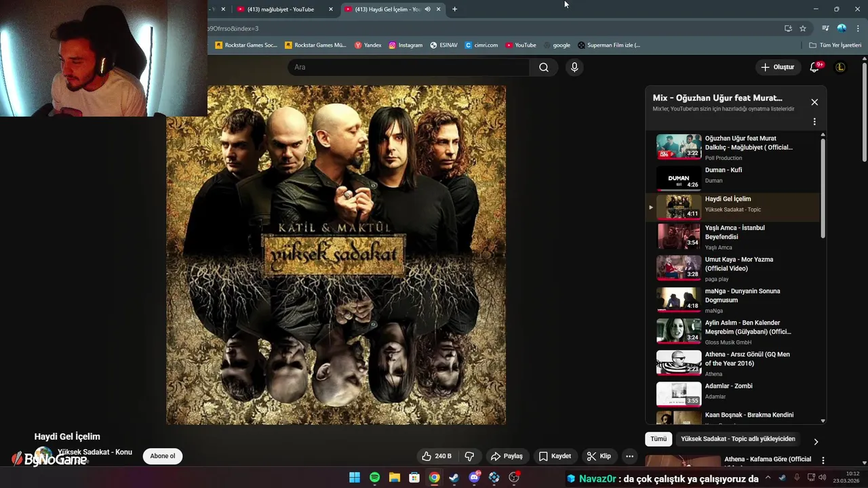Open the YouTube account avatar menu
The width and height of the screenshot is (868, 488).
(840, 67)
